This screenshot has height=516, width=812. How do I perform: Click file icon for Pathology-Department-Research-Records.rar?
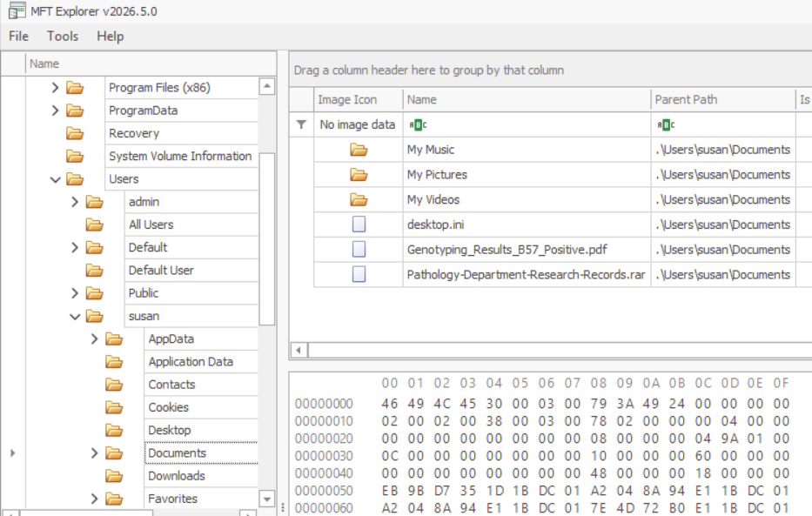(359, 274)
